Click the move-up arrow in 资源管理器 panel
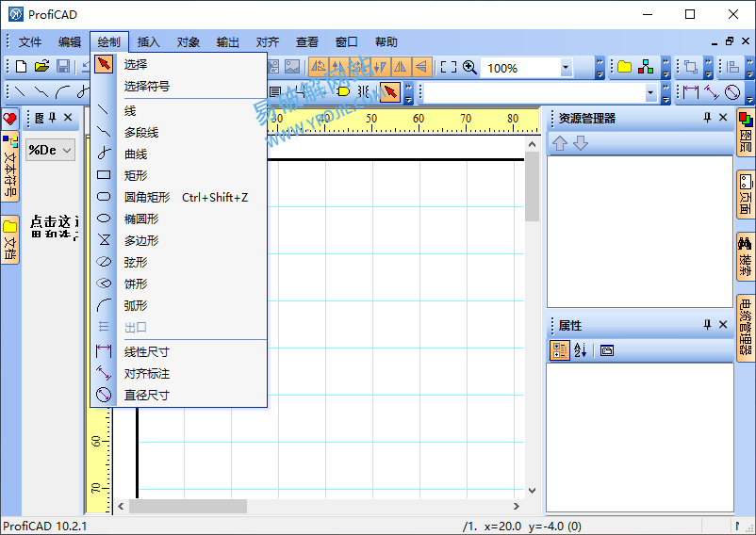This screenshot has width=756, height=535. [x=560, y=143]
